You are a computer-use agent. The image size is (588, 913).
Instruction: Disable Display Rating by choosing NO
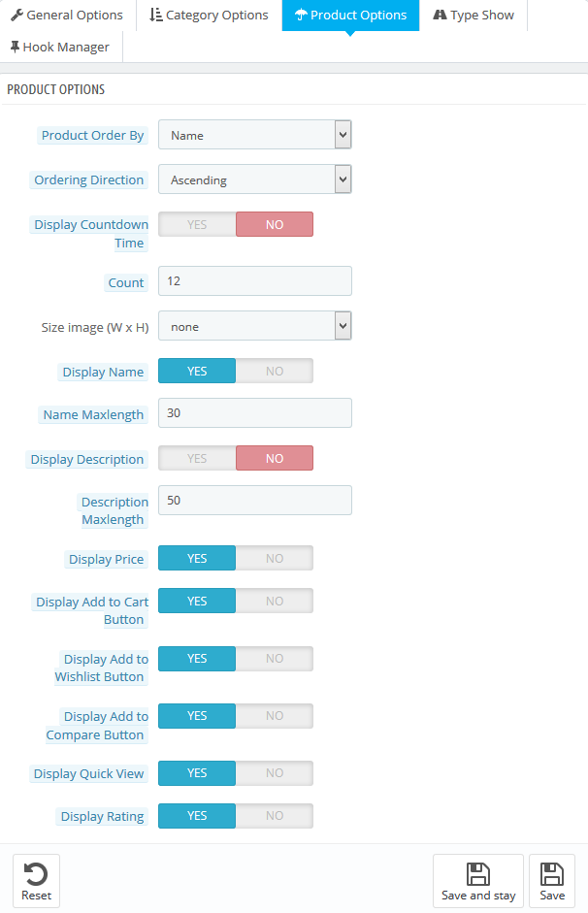275,816
